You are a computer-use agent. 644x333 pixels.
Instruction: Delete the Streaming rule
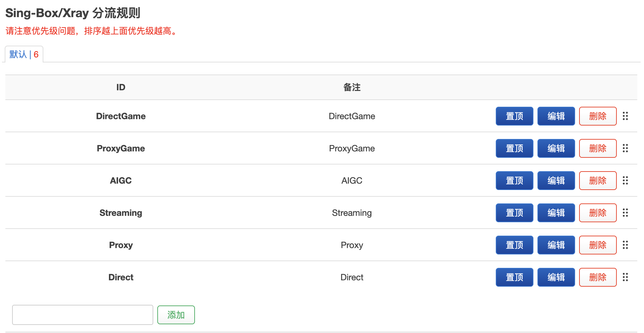pyautogui.click(x=598, y=213)
